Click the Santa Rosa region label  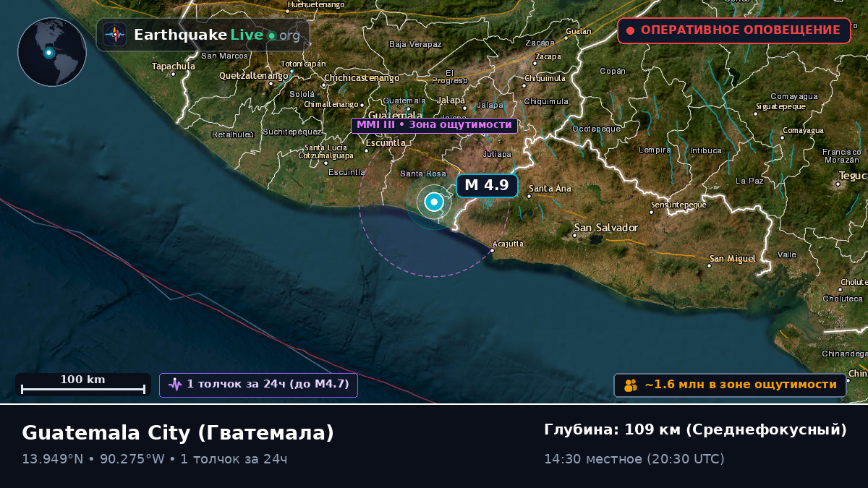(x=423, y=174)
